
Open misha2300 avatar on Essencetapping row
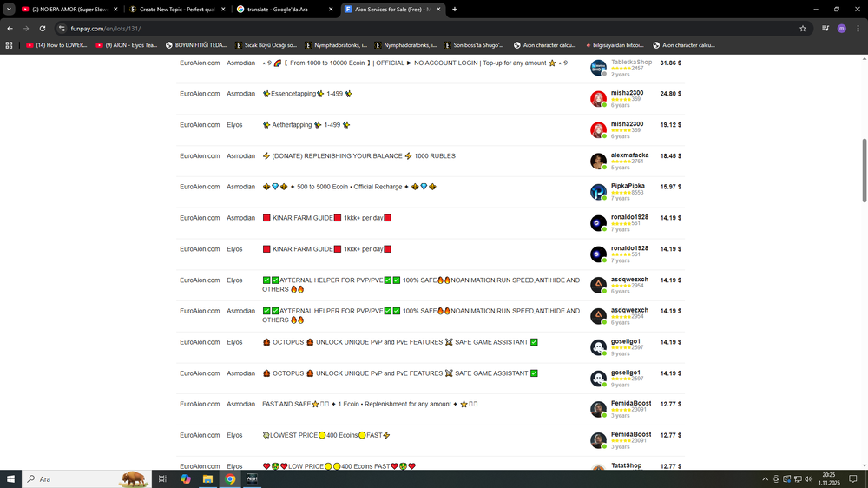click(x=598, y=99)
